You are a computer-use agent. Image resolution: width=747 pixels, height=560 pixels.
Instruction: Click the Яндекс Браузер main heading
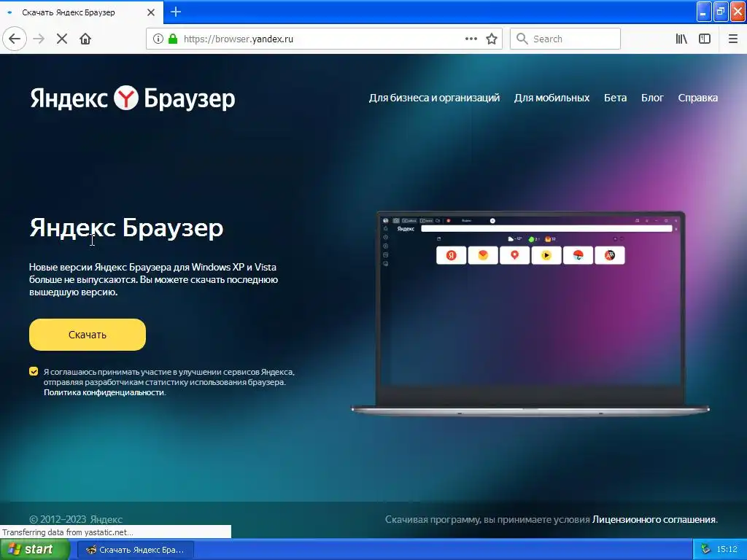click(126, 227)
